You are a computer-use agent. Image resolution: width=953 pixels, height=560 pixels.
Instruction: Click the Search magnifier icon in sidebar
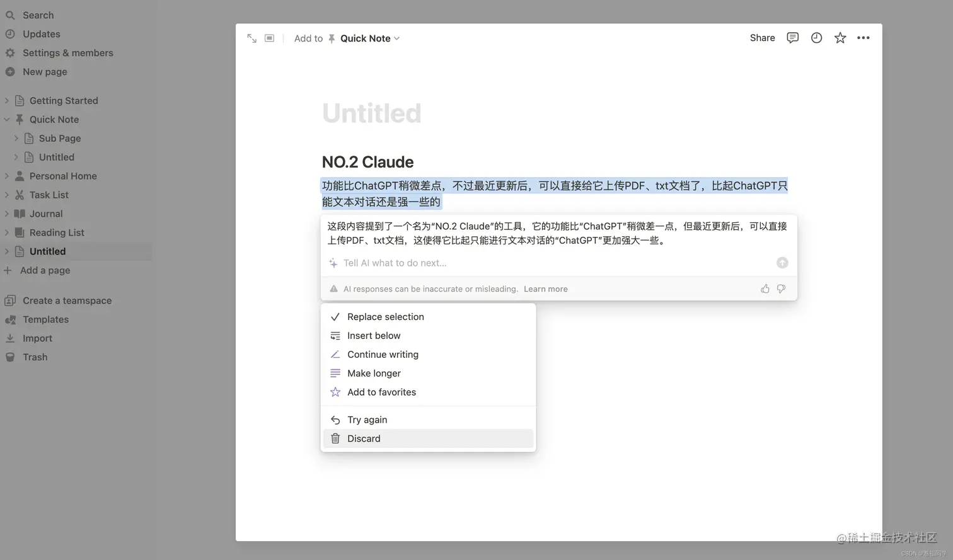pyautogui.click(x=10, y=15)
